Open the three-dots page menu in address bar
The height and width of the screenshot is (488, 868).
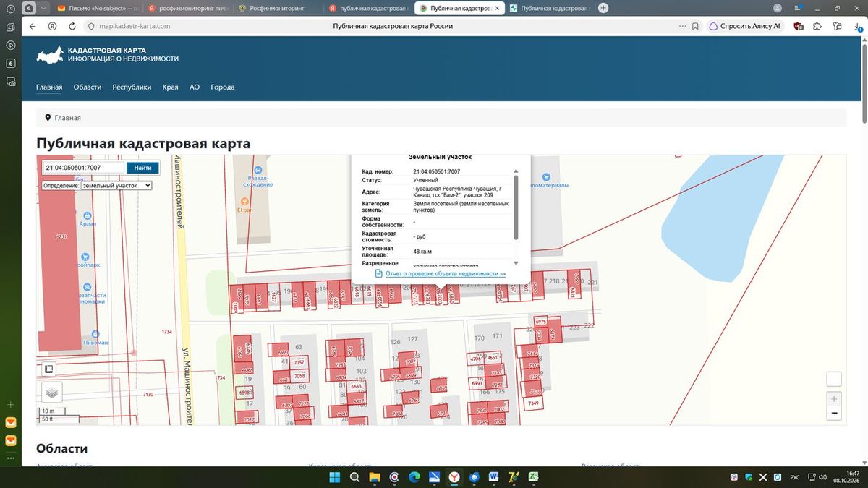click(682, 26)
